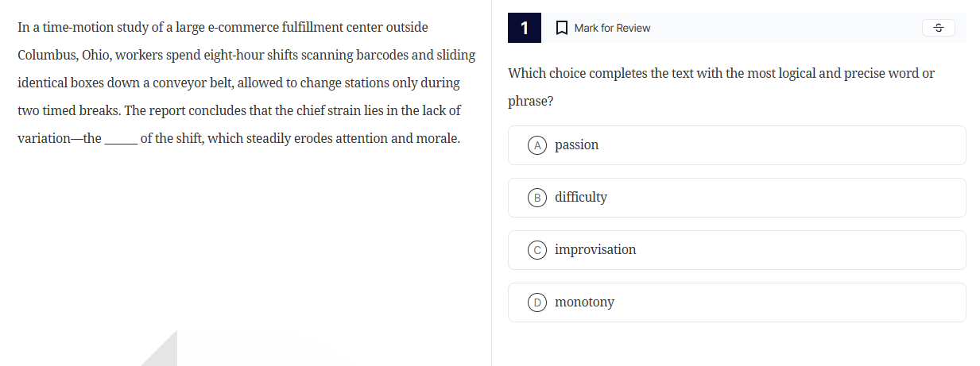The image size is (980, 366).
Task: Choose the circled letter D bubble
Action: (x=538, y=302)
